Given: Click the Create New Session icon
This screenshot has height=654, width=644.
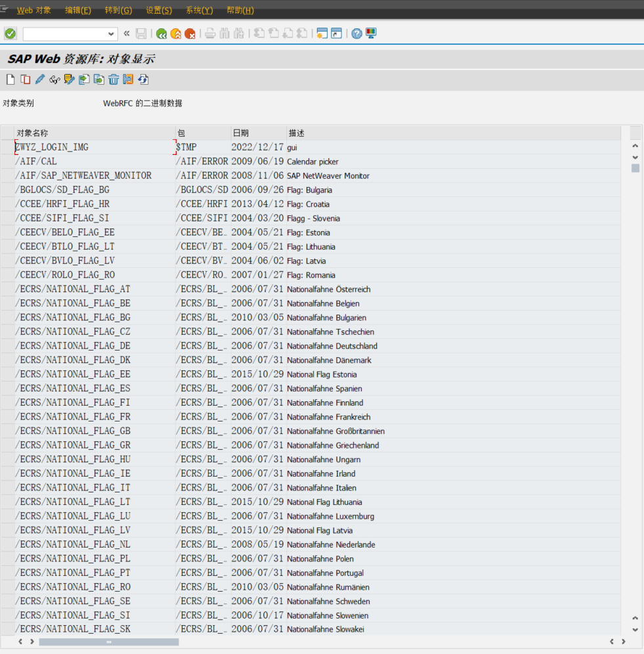Looking at the screenshot, I should pos(322,33).
